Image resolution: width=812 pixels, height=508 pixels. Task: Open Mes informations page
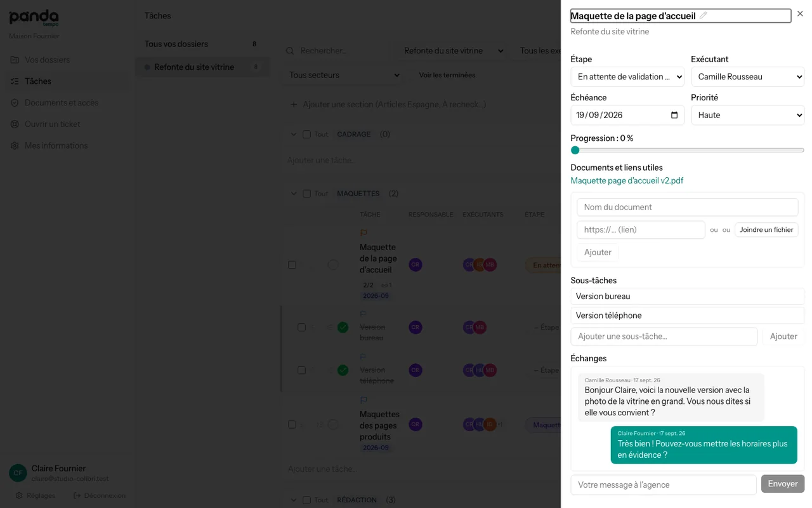click(x=69, y=145)
